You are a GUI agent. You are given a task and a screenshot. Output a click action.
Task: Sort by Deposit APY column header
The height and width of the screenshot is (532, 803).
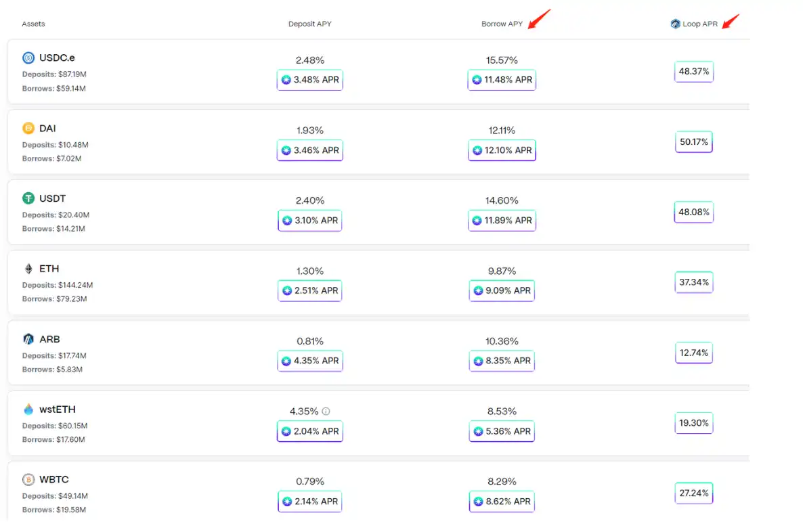pos(309,24)
